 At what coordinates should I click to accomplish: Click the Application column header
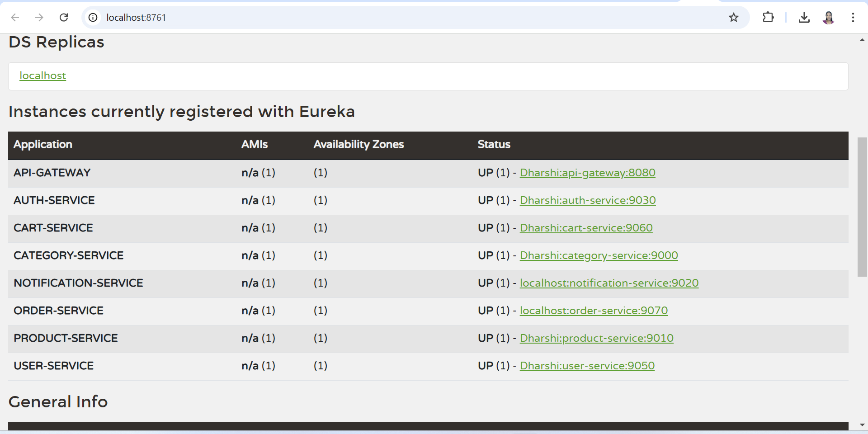tap(43, 144)
